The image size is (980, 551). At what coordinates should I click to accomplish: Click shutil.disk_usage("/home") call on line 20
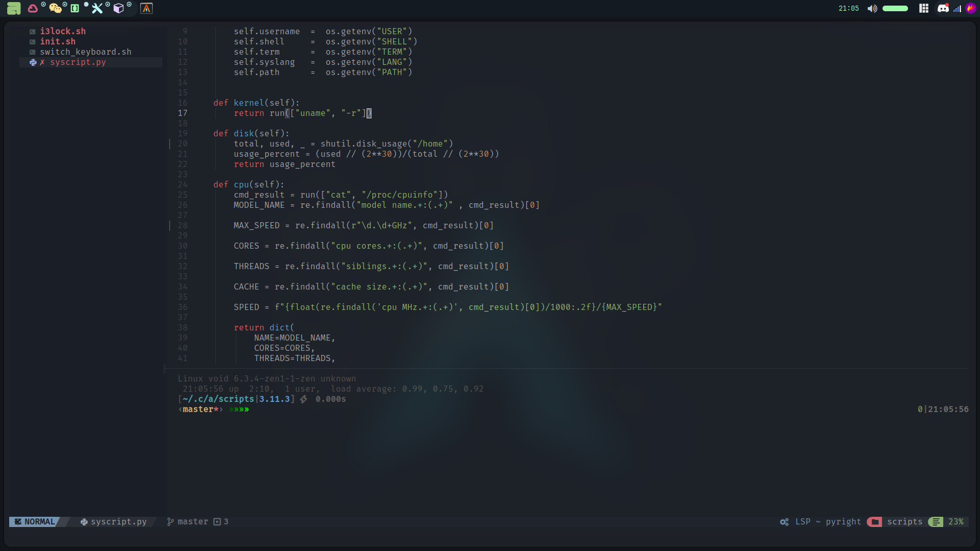pyautogui.click(x=386, y=143)
